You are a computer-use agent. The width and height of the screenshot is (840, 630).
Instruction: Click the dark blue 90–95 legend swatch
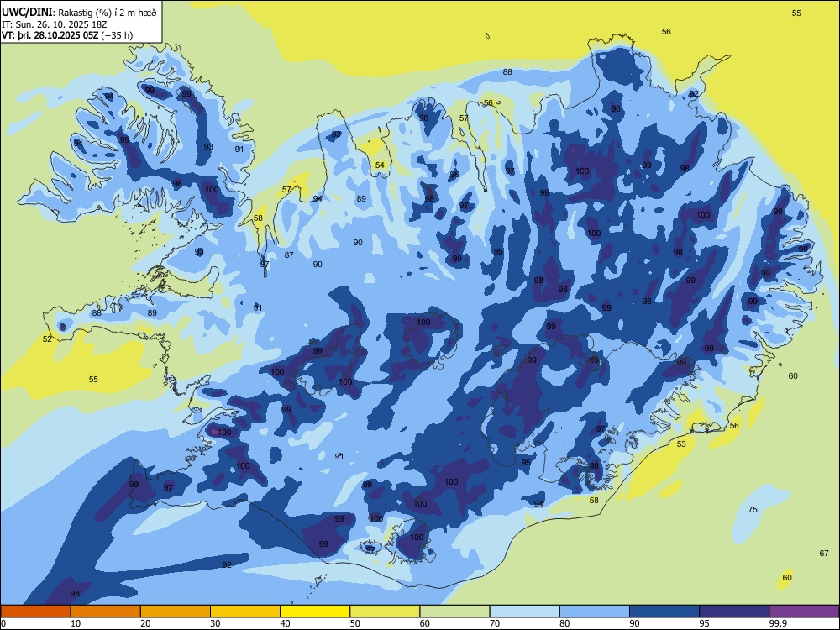click(664, 612)
